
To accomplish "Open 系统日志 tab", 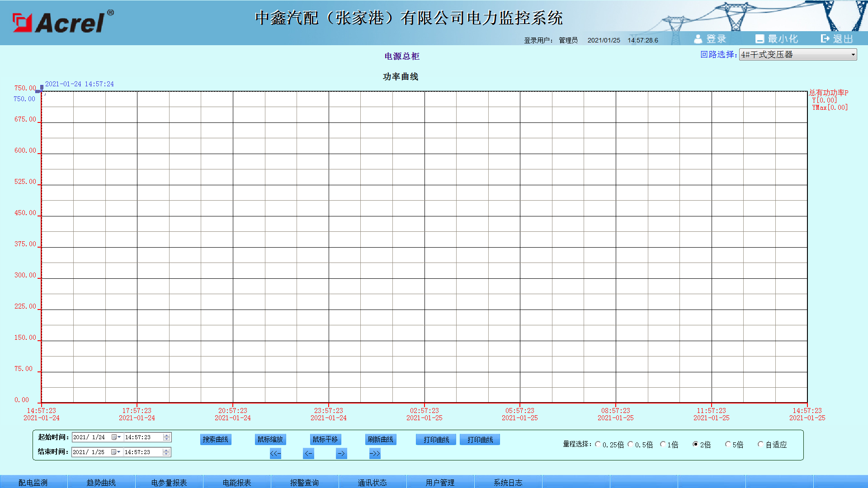I will [x=508, y=482].
